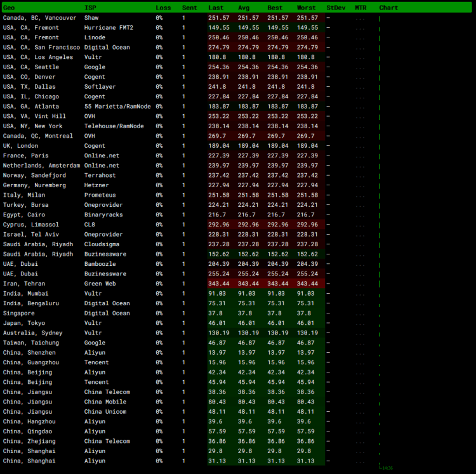The width and height of the screenshot is (476, 474).
Task: Click the Telehouse/RamNode ISP for New York
Action: tap(114, 126)
